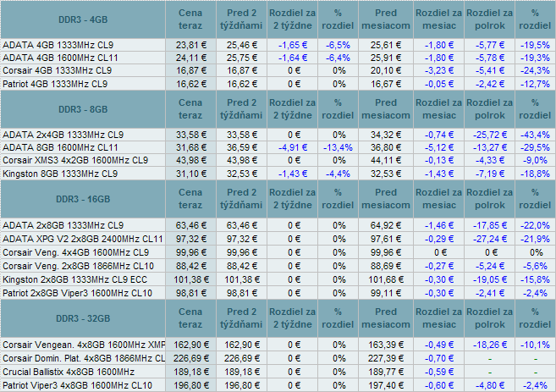Click the -3,23 € monthly difference cell

coord(439,70)
